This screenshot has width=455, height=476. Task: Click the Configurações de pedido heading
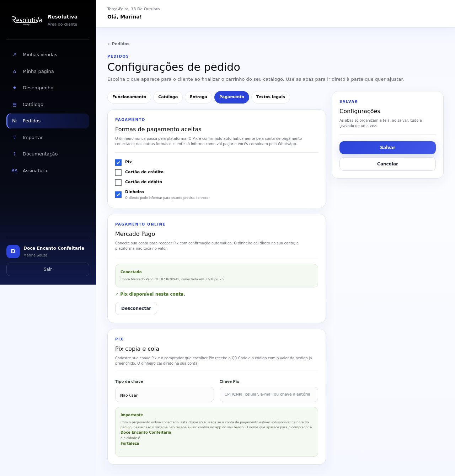tap(174, 67)
